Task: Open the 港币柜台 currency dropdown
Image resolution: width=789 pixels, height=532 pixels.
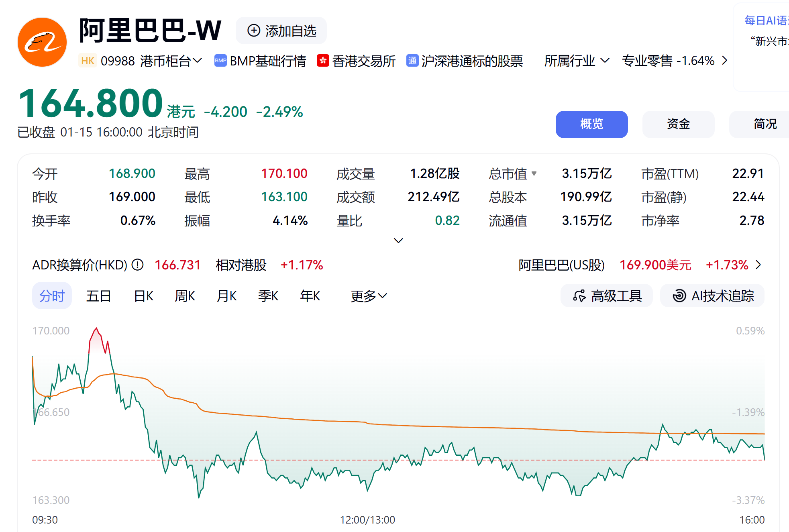Action: pos(171,61)
